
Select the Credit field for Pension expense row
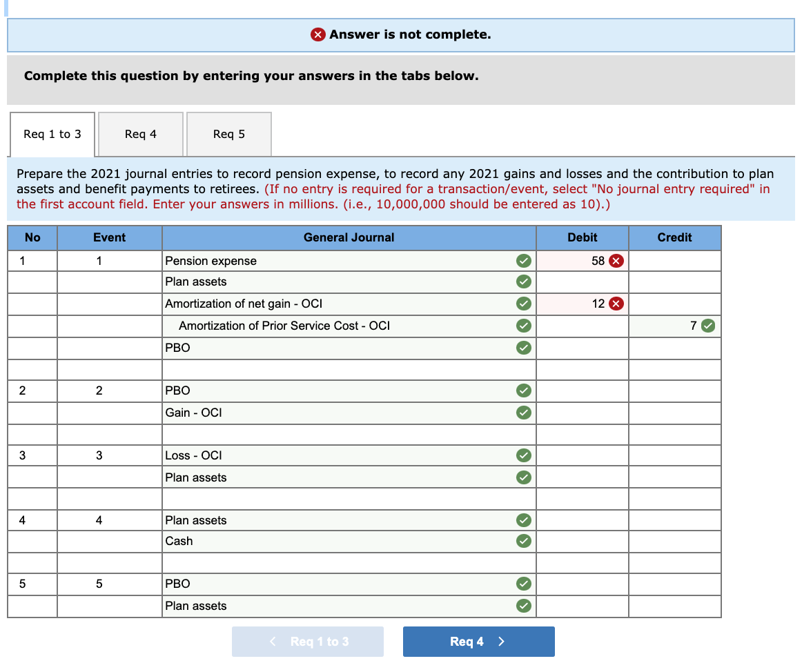[x=674, y=261]
